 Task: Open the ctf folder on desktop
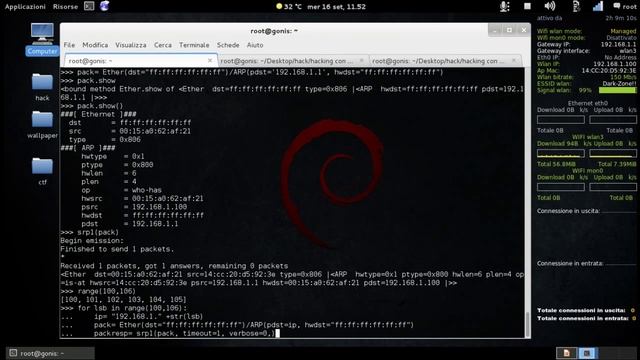click(42, 171)
